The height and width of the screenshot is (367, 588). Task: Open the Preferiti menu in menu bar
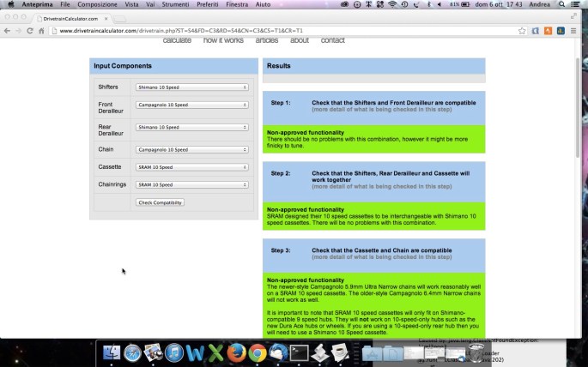[x=208, y=5]
